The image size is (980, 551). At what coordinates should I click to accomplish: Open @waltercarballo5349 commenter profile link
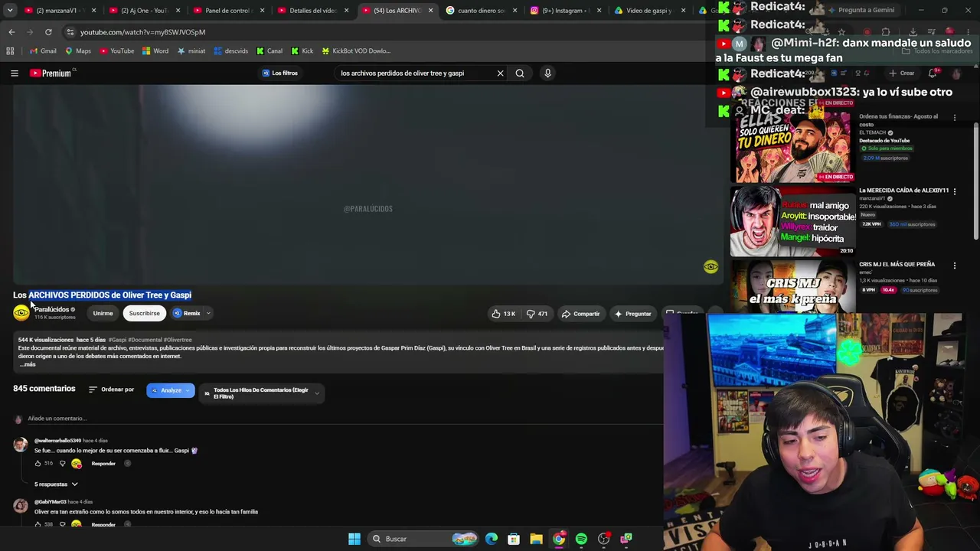coord(57,441)
